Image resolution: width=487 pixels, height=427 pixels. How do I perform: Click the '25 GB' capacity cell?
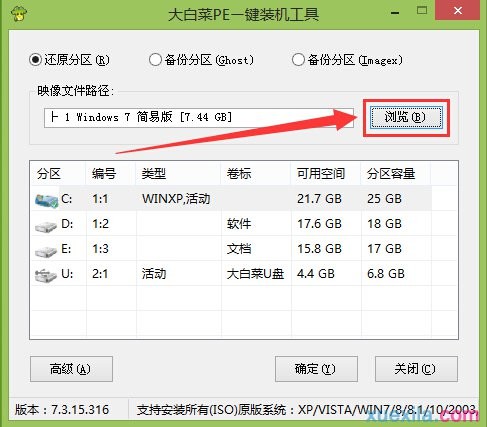pyautogui.click(x=384, y=199)
